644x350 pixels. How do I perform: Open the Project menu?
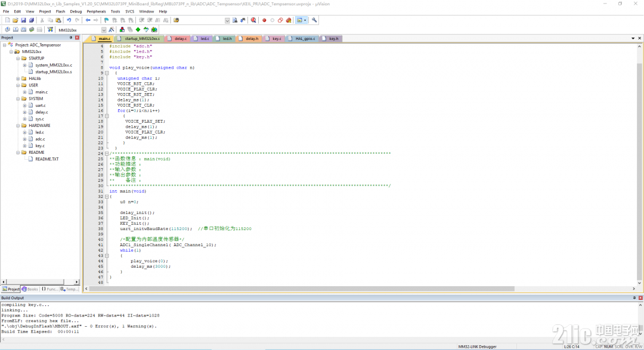[45, 11]
